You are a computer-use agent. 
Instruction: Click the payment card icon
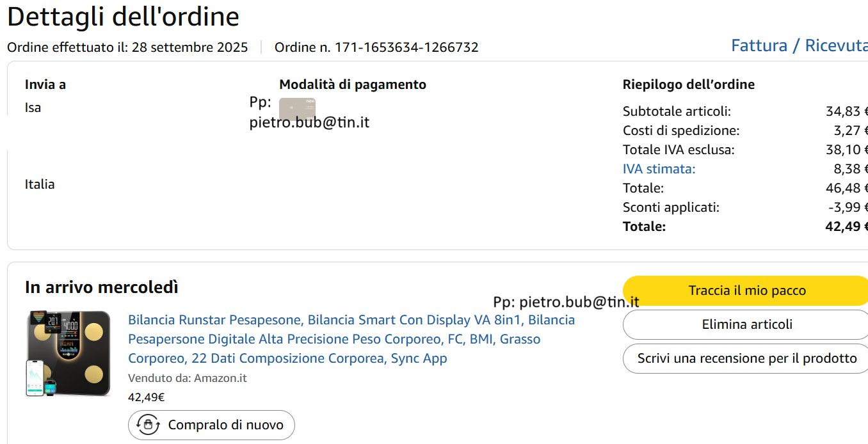point(297,108)
